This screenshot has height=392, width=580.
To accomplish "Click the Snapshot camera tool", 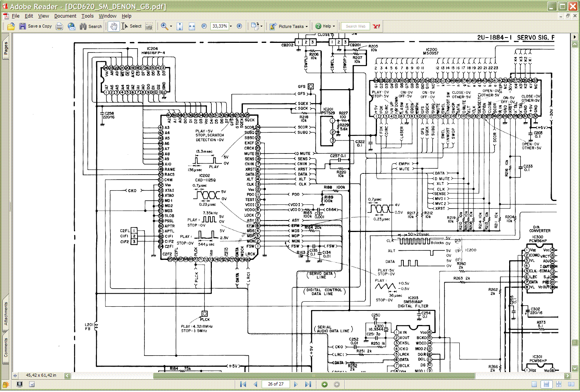I will tap(149, 26).
